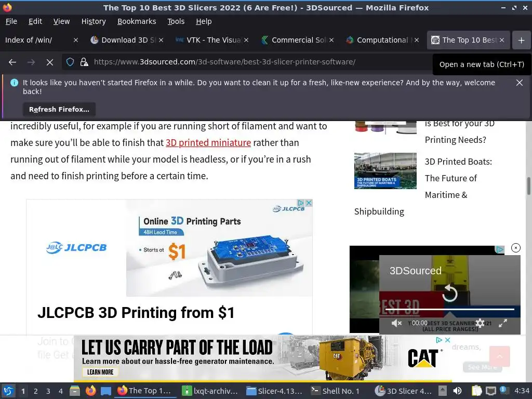
Task: Switch to Index of /win/ tab
Action: tap(37, 40)
